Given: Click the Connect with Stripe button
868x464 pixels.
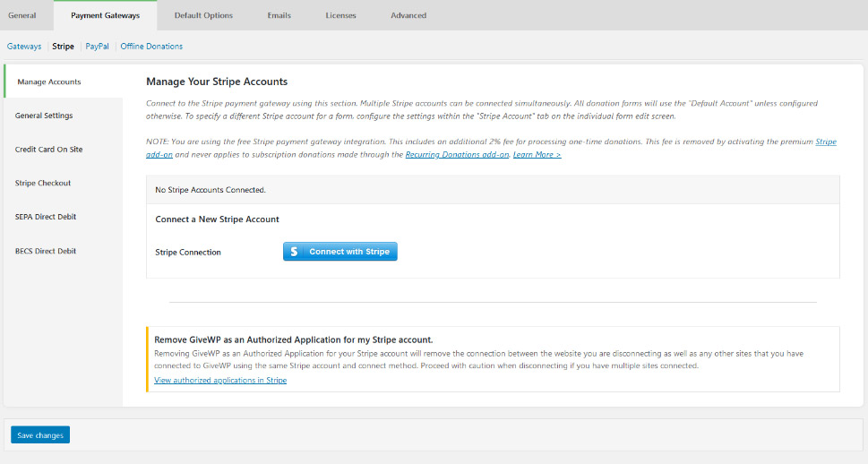Looking at the screenshot, I should pos(339,252).
